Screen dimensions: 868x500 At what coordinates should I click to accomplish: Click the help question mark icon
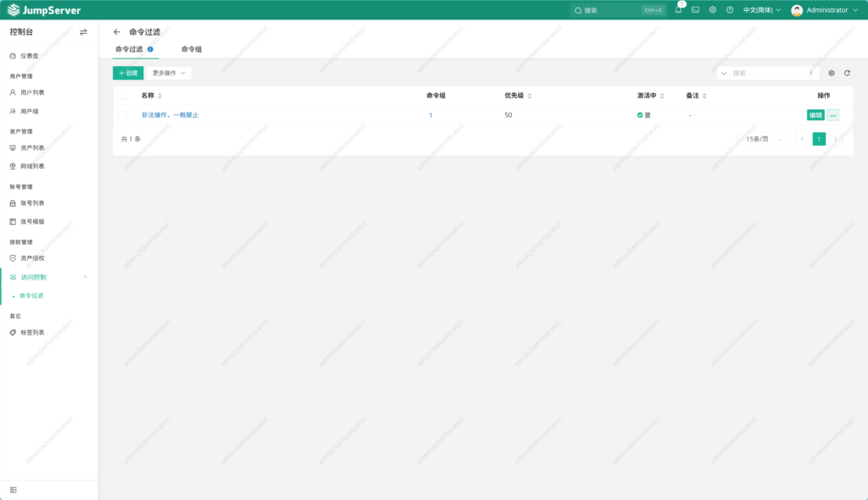pyautogui.click(x=731, y=9)
